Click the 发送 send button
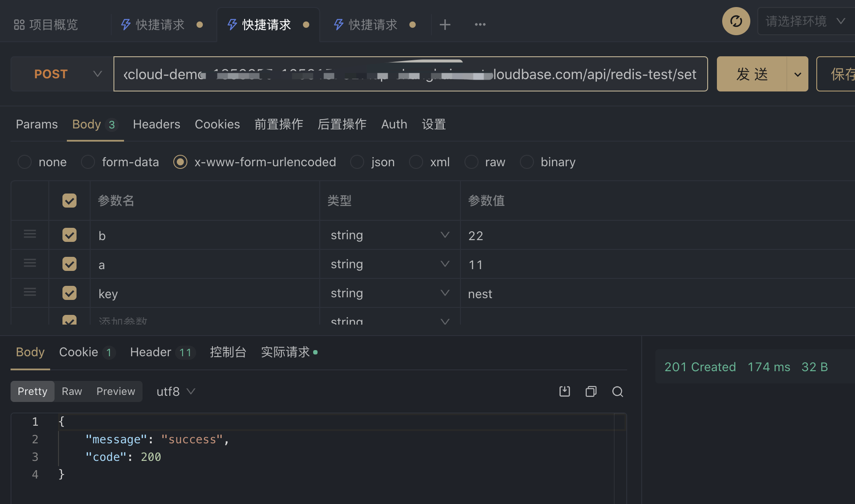 [x=752, y=74]
